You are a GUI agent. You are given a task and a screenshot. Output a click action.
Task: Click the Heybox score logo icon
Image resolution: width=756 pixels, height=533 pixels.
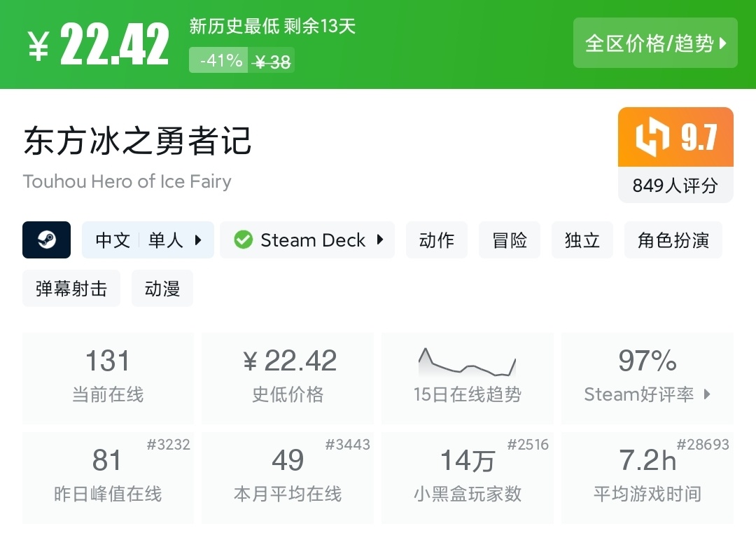click(652, 137)
